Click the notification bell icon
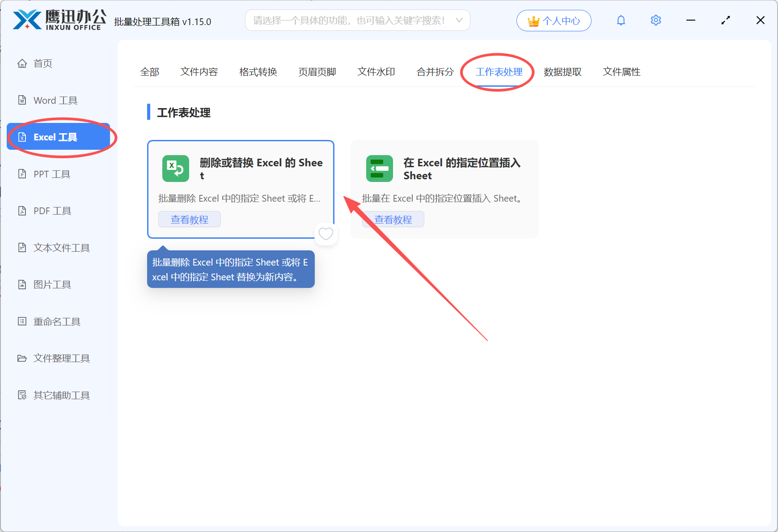The image size is (778, 532). [x=621, y=21]
